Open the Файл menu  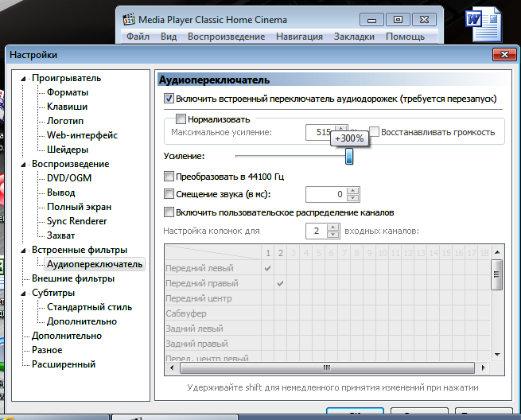138,37
